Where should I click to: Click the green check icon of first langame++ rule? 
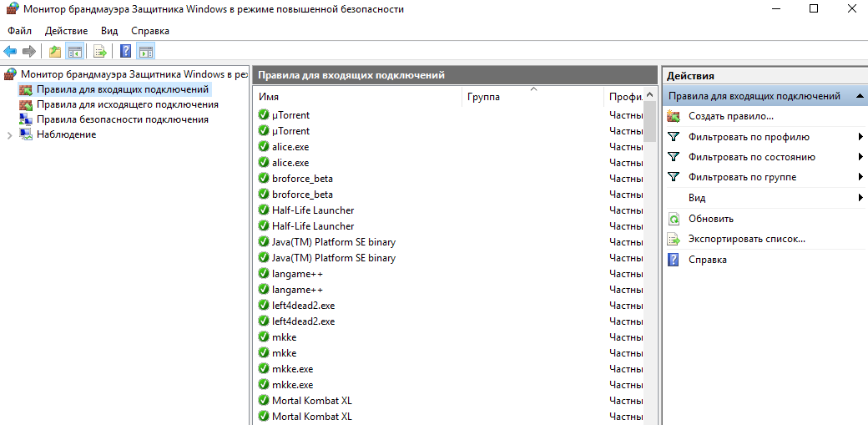click(264, 274)
